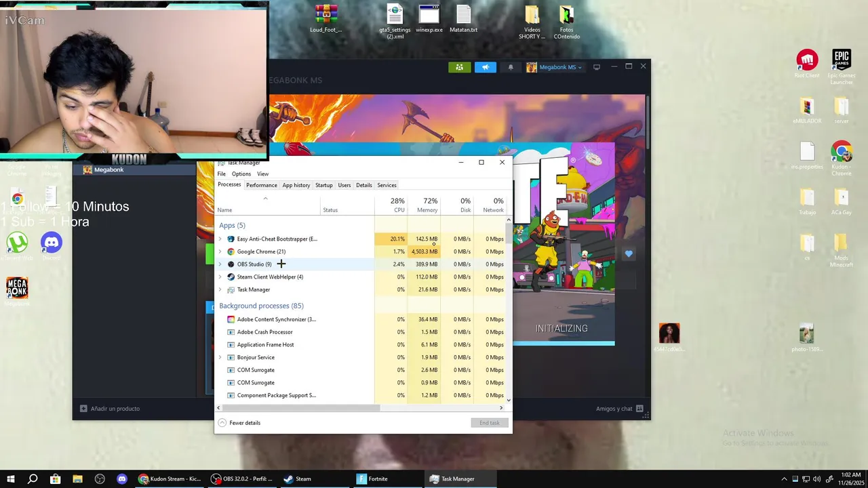The image size is (868, 488).
Task: Expand Task Manager process row
Action: [220, 289]
